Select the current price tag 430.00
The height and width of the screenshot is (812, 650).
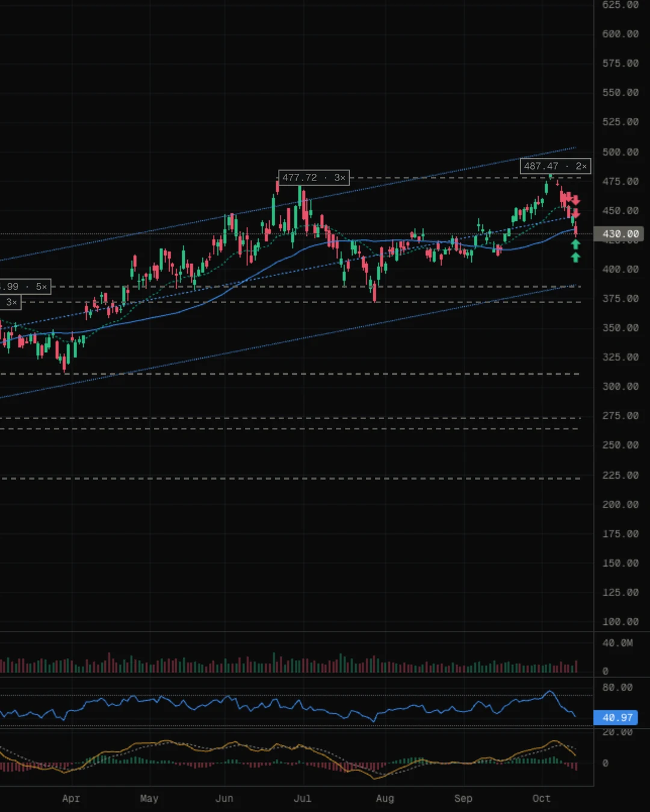click(x=619, y=234)
